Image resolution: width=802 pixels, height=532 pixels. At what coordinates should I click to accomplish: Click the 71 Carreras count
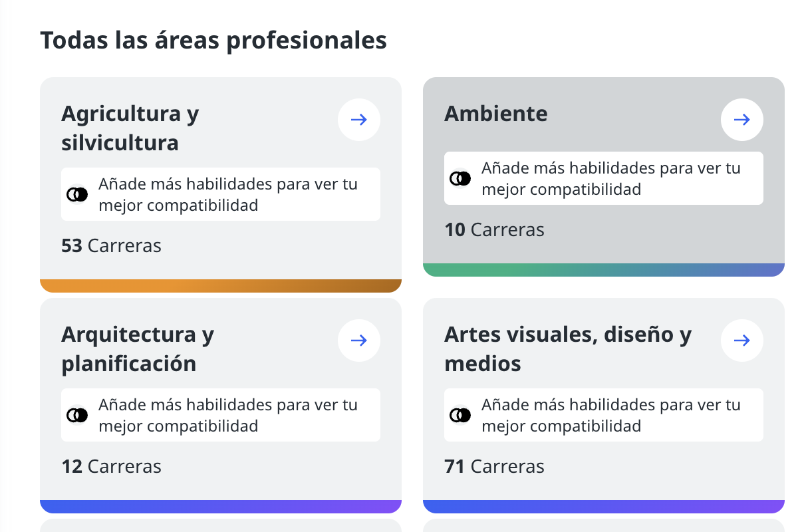(x=494, y=466)
